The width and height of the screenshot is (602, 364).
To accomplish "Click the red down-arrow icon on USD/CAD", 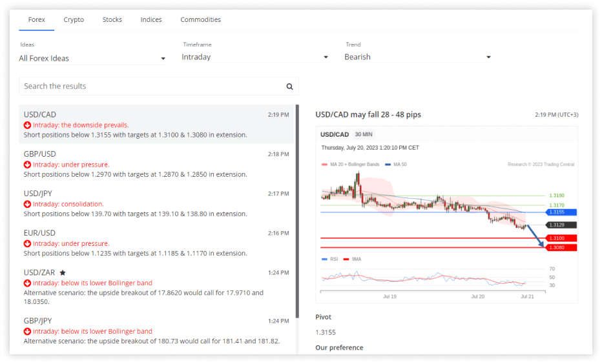I will click(27, 125).
